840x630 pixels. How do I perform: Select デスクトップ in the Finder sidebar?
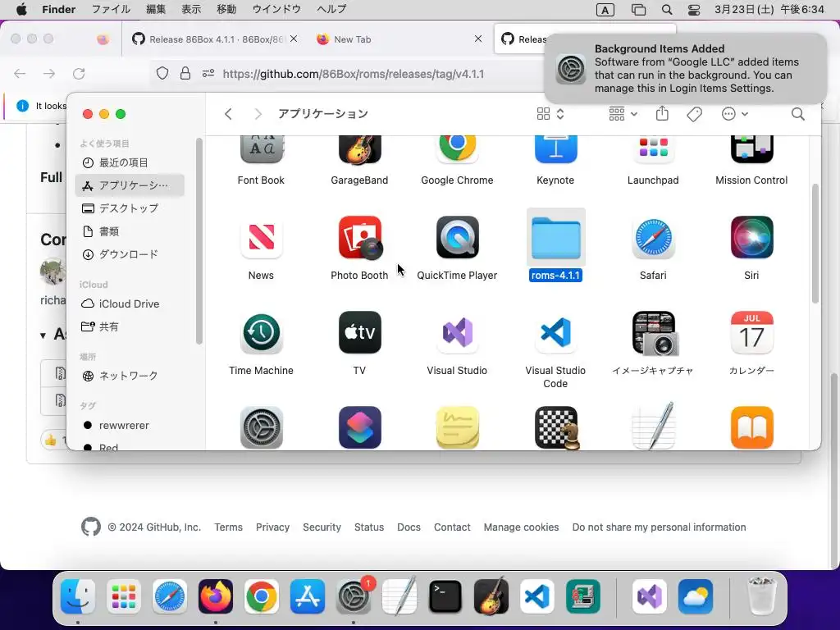[x=130, y=208]
